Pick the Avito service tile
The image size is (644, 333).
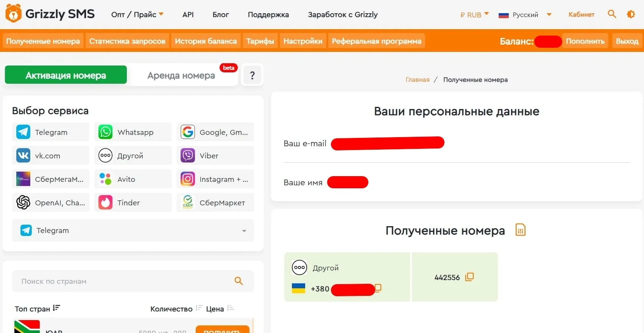(133, 179)
